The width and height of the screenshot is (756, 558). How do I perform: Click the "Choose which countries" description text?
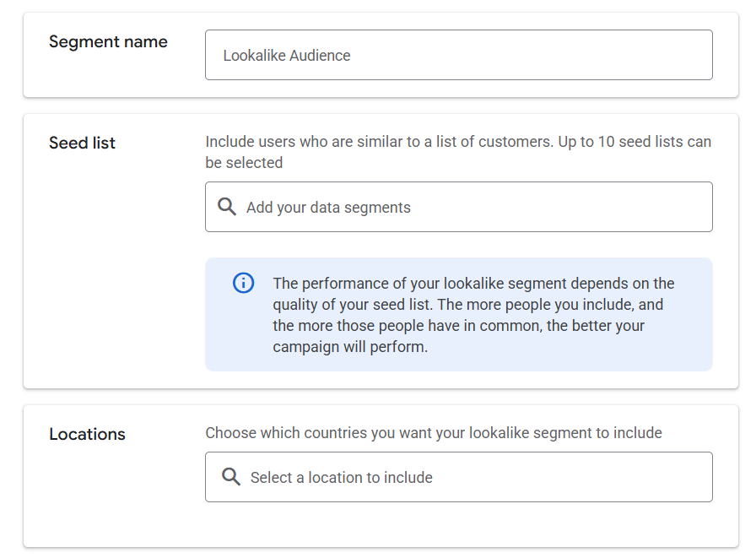(434, 433)
